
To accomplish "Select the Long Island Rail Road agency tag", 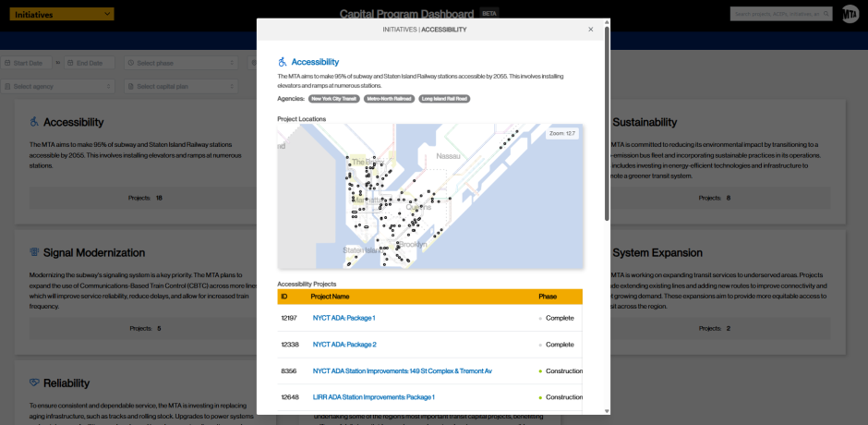I will coord(444,99).
